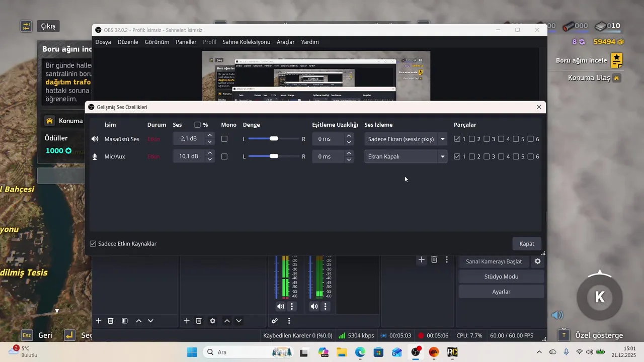
Task: Open Ses İzleme dropdown for Masaüstü Ses
Action: coord(406,139)
